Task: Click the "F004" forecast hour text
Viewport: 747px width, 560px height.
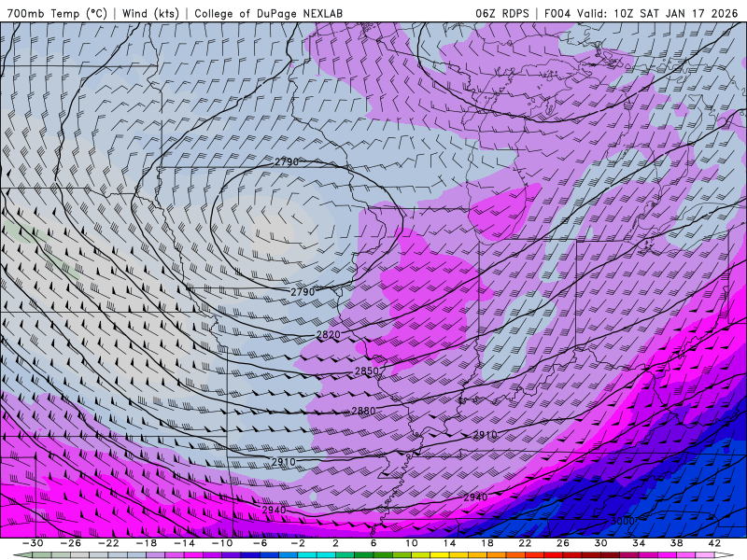Action: [557, 13]
